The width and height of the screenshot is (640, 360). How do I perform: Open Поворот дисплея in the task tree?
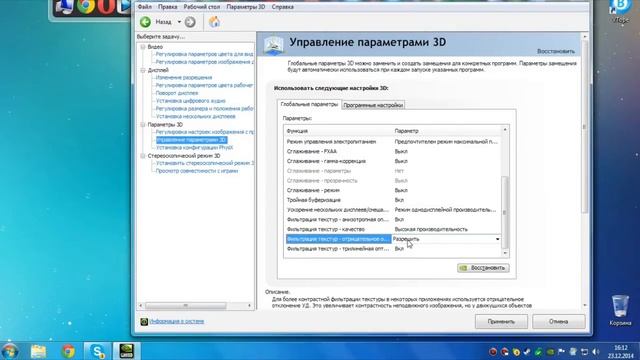coord(176,93)
